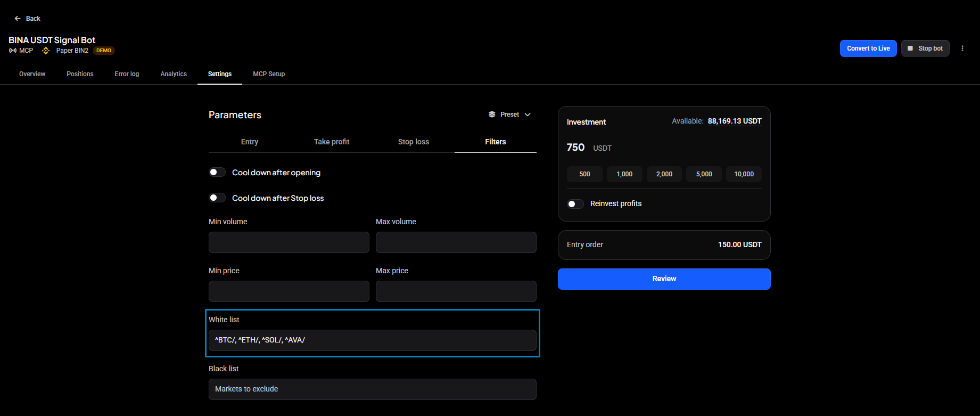Go to the Analytics tab
980x416 pixels.
coord(174,74)
